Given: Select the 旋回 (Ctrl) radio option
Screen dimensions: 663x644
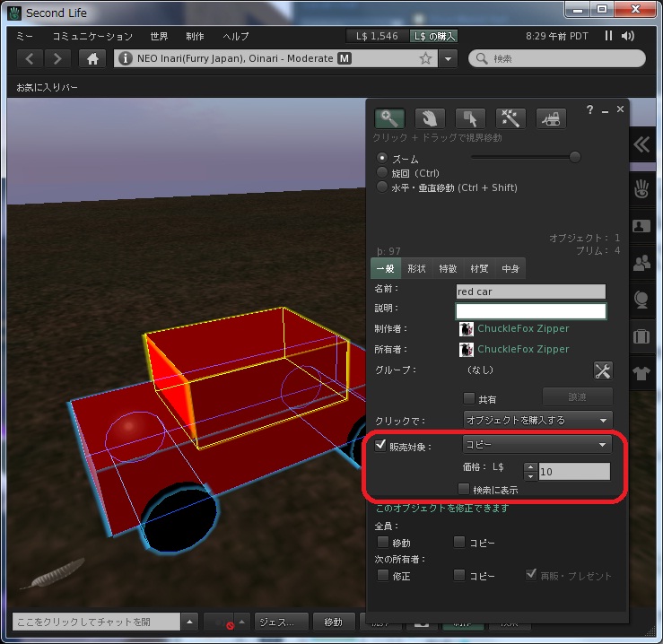Looking at the screenshot, I should 383,172.
